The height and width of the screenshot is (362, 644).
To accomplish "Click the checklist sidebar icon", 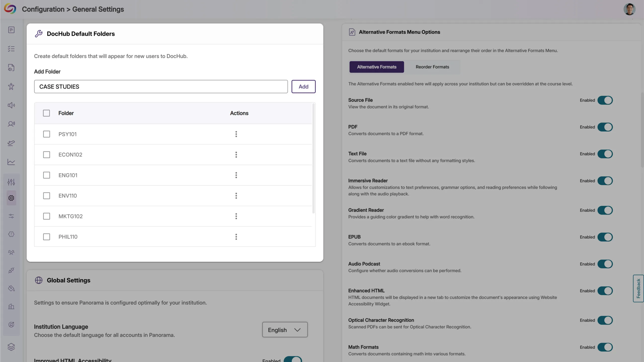I will point(11,49).
